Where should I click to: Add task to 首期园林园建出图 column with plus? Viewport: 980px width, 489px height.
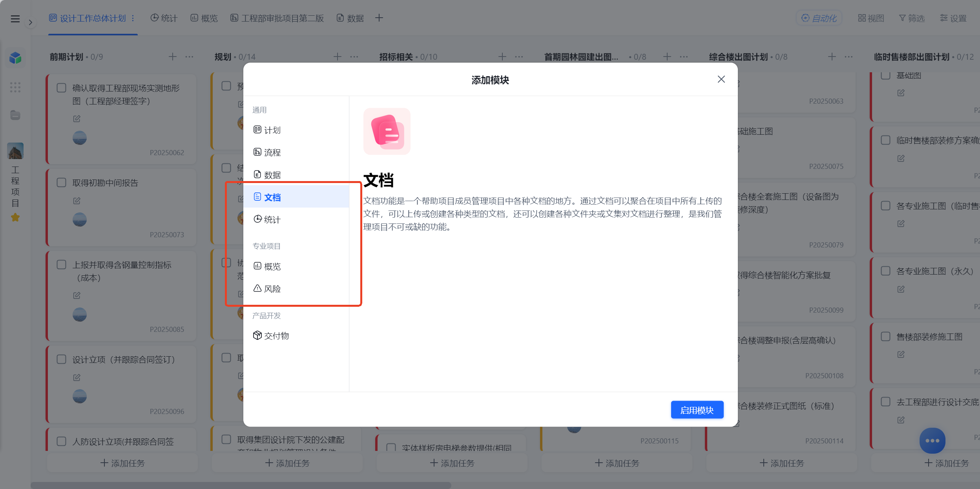[x=667, y=57]
